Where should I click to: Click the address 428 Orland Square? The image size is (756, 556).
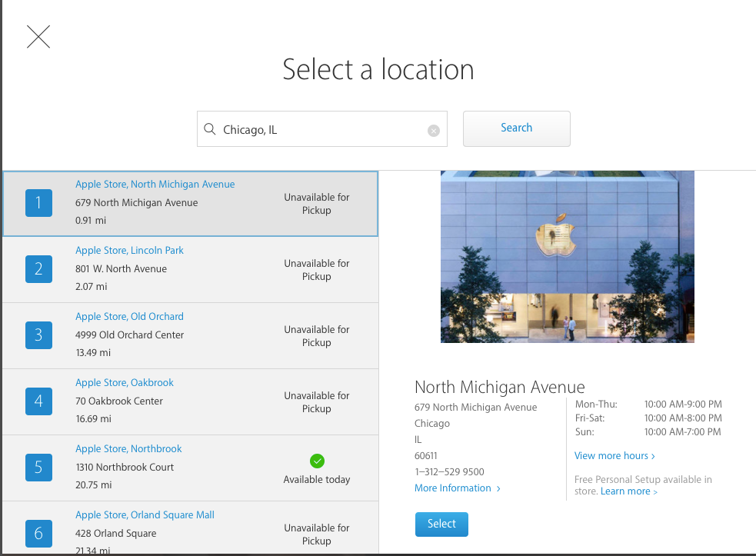pos(115,533)
